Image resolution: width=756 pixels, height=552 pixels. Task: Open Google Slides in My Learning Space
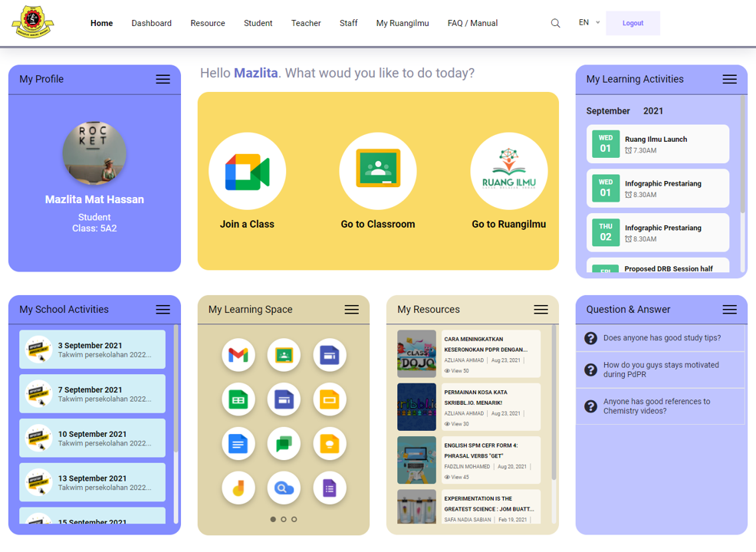point(330,399)
